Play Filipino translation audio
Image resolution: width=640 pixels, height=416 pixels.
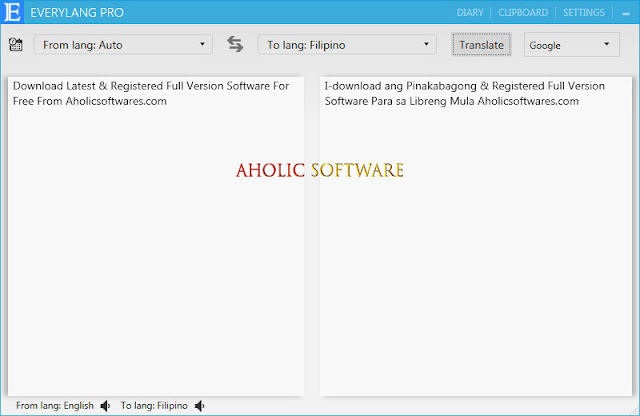pyautogui.click(x=200, y=406)
